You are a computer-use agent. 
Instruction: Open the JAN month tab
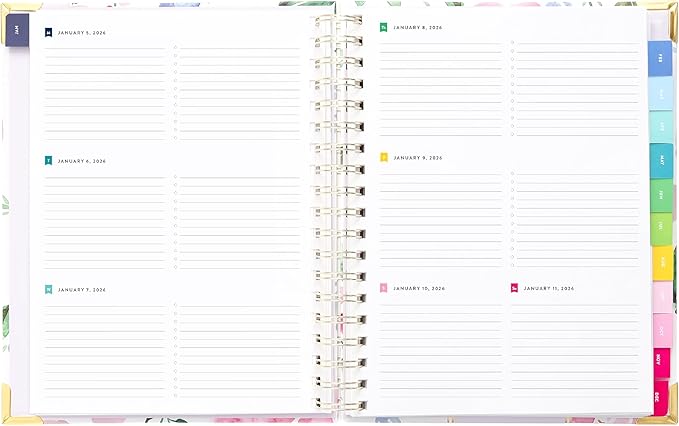[17, 30]
